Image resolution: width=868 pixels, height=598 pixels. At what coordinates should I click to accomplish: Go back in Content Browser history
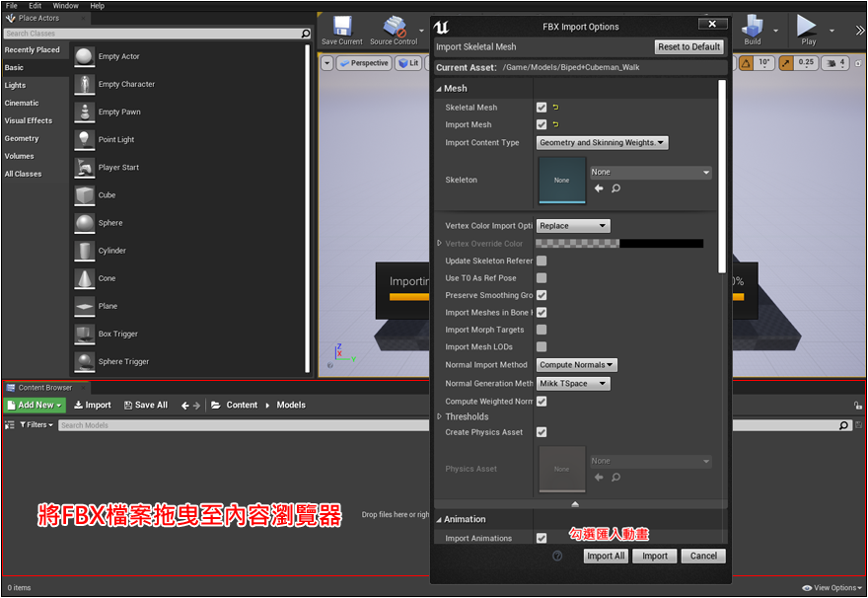[x=184, y=406]
